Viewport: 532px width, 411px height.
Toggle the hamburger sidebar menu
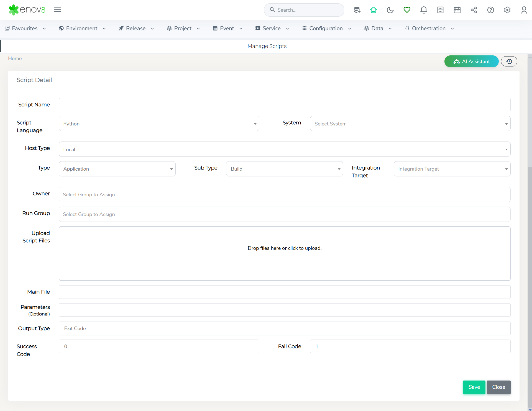(x=58, y=10)
